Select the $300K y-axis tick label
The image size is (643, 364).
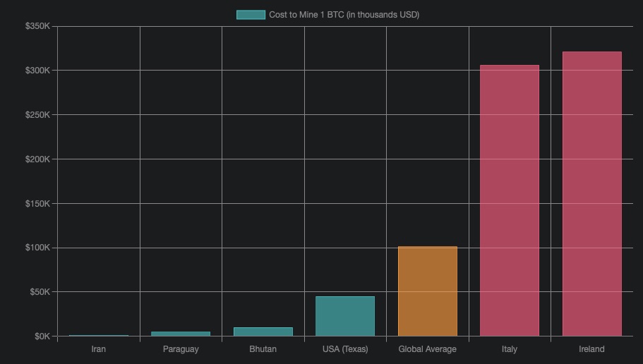[37, 71]
